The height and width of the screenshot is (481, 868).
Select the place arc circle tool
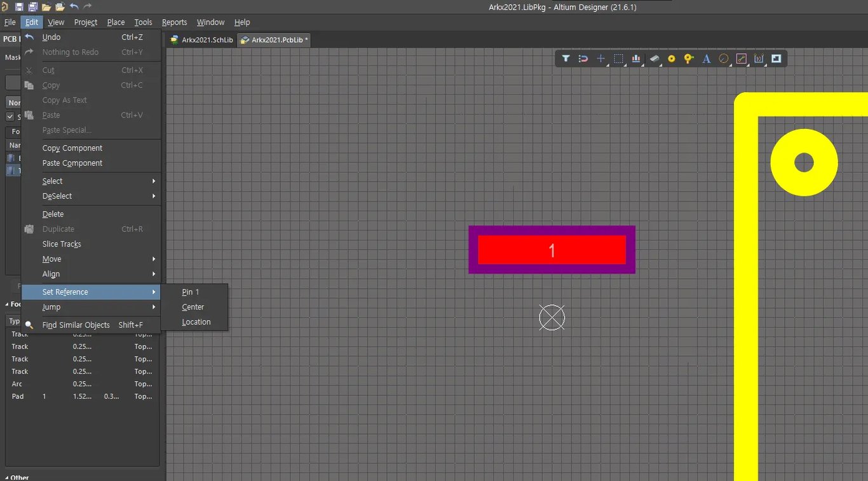723,58
